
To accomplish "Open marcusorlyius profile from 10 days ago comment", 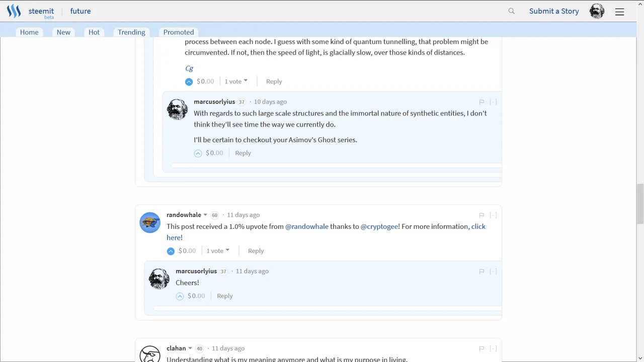I will point(214,102).
